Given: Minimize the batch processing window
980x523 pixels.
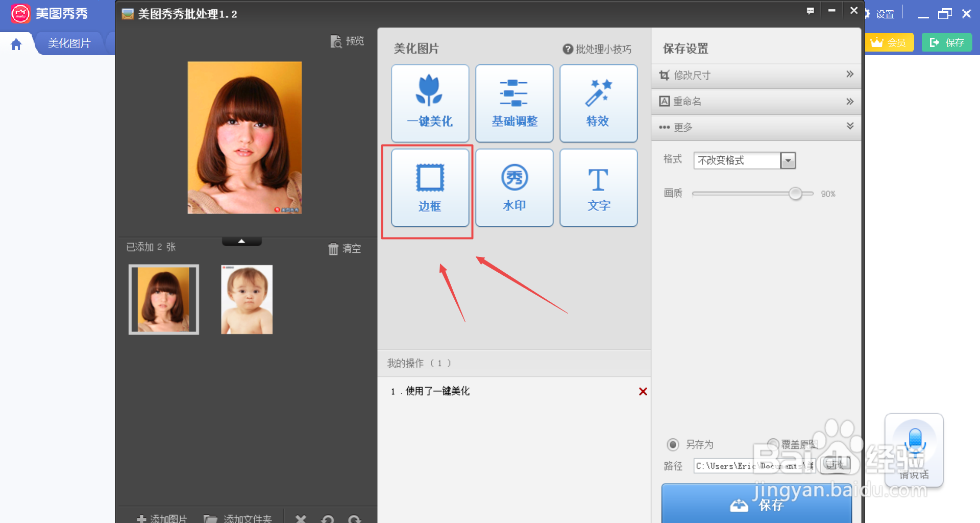Looking at the screenshot, I should pos(831,10).
